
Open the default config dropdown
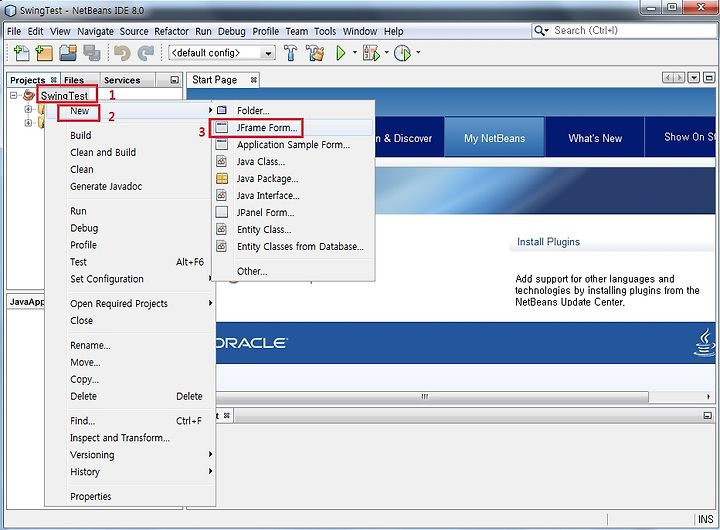click(268, 53)
